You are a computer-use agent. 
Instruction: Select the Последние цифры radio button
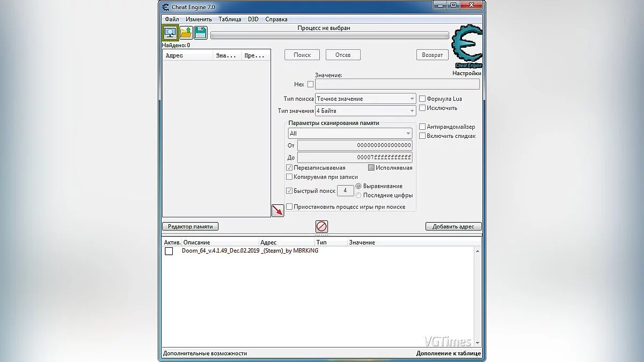(x=358, y=195)
